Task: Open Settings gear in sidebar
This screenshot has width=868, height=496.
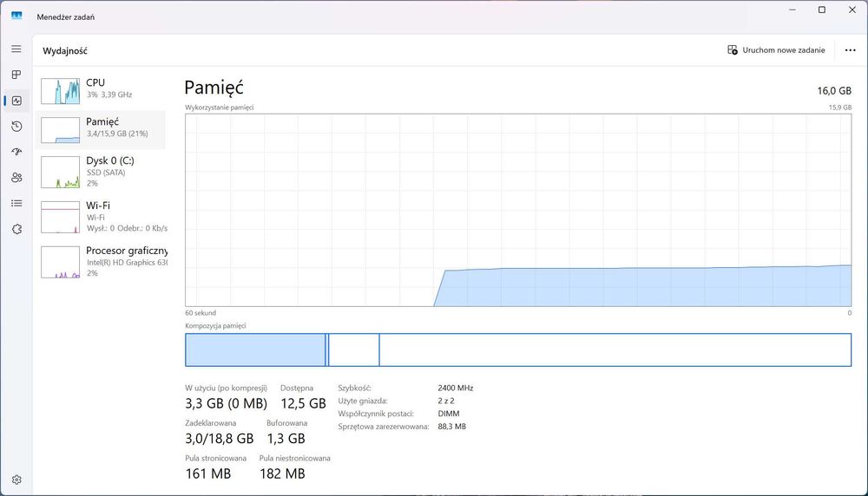Action: (16, 480)
